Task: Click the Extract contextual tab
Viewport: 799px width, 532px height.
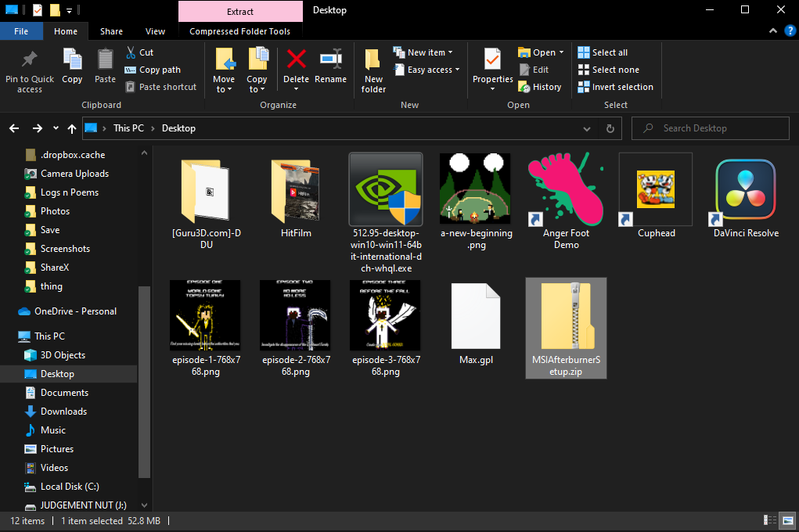Action: click(240, 11)
